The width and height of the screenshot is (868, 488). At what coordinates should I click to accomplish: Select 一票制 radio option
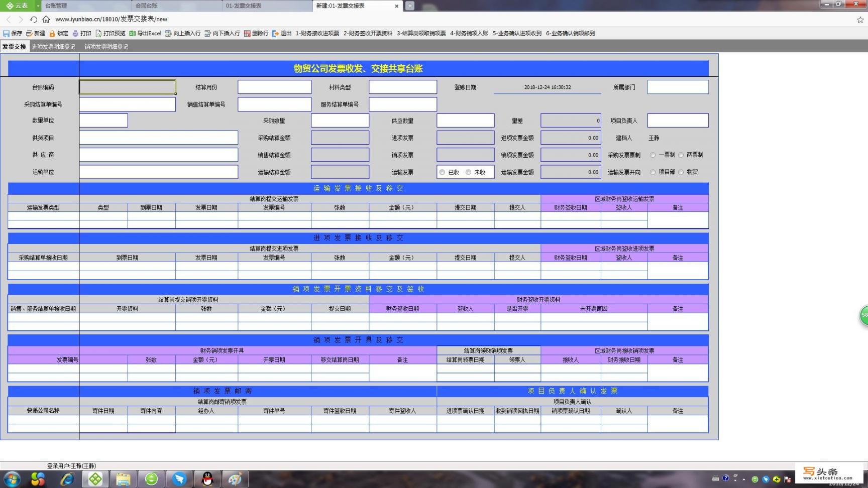point(653,155)
